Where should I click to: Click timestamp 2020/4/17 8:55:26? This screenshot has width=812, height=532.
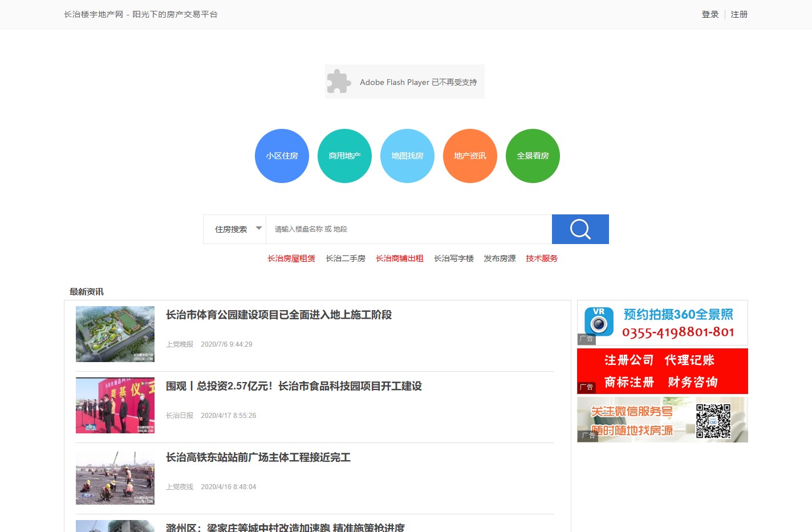(228, 416)
